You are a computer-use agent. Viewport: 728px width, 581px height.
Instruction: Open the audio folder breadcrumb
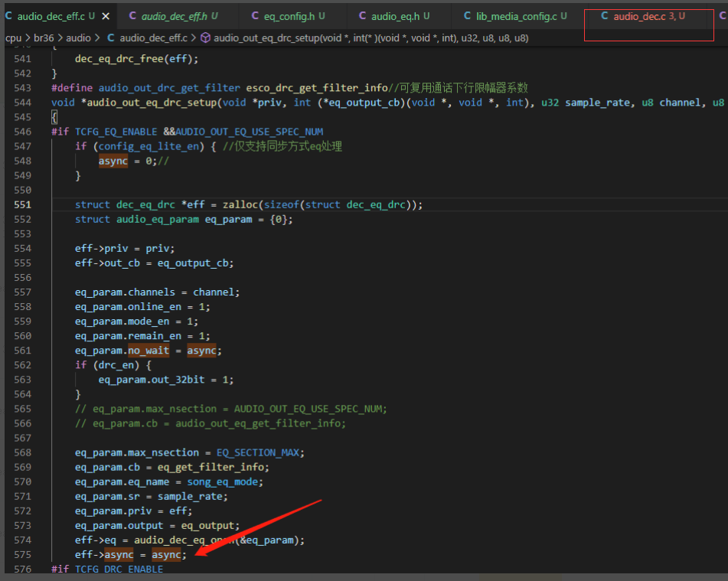point(78,38)
